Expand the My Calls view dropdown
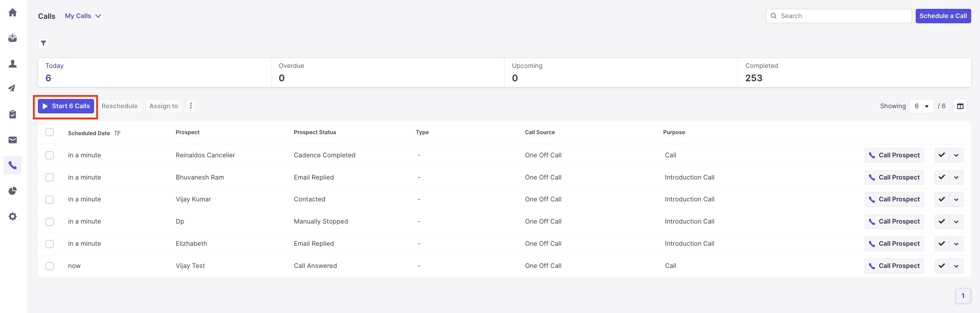Viewport: 980px width, 313px height. pos(83,16)
